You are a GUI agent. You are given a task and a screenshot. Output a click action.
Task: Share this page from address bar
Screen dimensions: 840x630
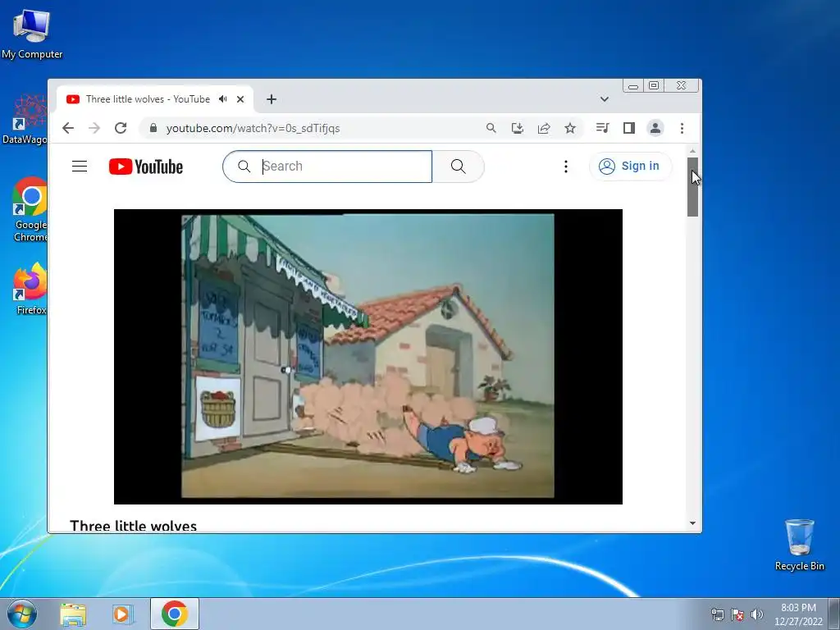[544, 128]
